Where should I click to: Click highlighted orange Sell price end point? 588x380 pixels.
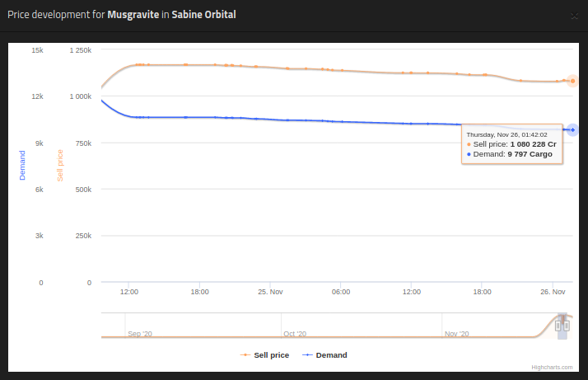tap(572, 81)
